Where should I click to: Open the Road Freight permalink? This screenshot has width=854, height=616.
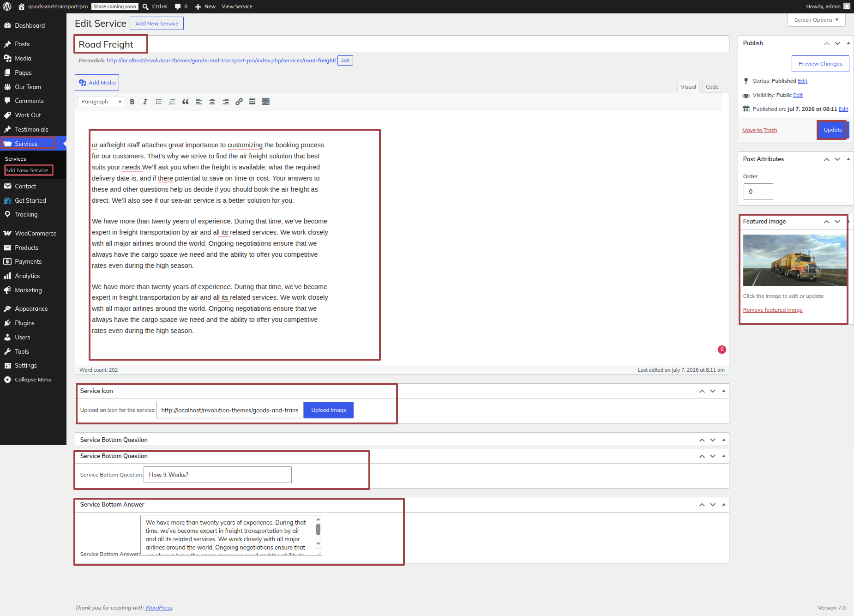[222, 60]
